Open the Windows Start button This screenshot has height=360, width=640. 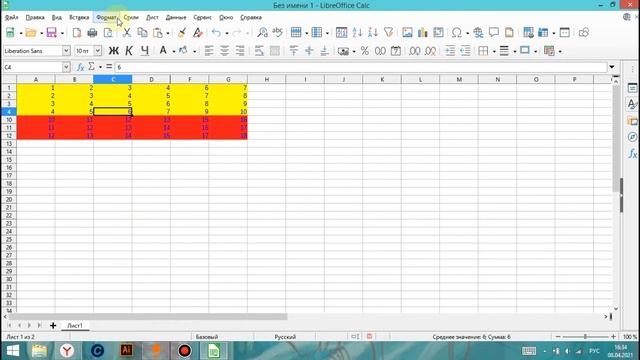point(12,351)
